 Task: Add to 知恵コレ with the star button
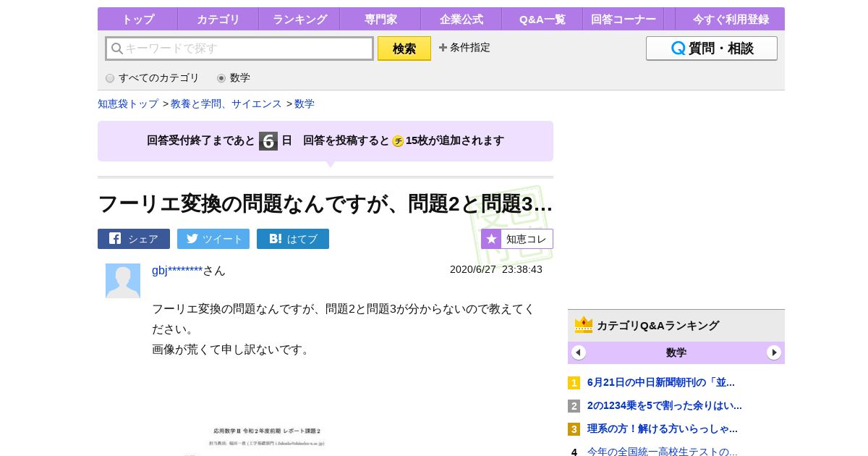517,239
